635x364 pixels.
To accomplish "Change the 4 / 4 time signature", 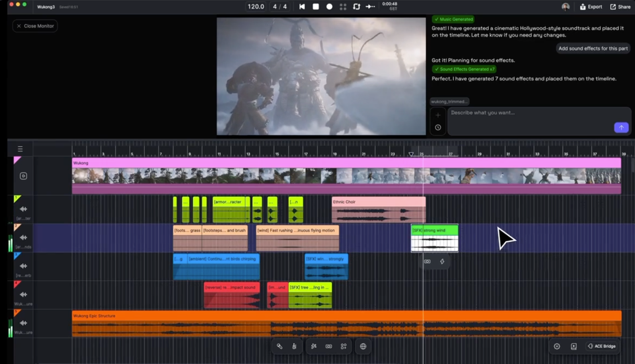I will point(280,6).
